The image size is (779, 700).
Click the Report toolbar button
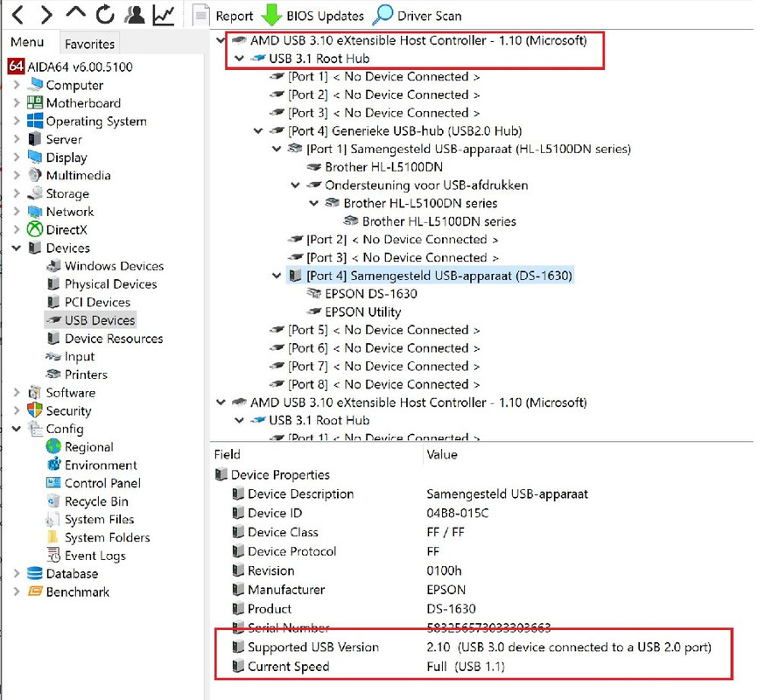pyautogui.click(x=222, y=16)
